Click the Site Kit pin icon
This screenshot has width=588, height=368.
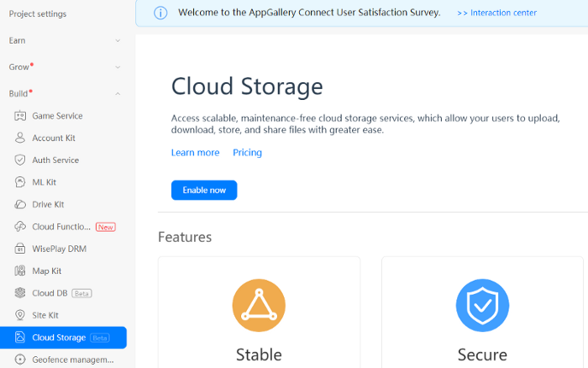(x=20, y=315)
